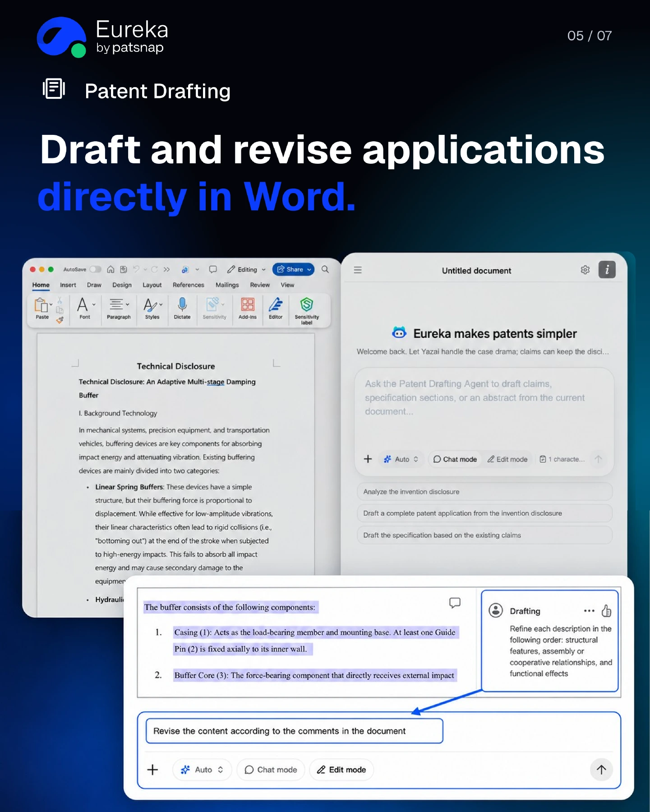650x812 pixels.
Task: Choose 'Draft a complete patent application' suggestion
Action: pos(484,513)
